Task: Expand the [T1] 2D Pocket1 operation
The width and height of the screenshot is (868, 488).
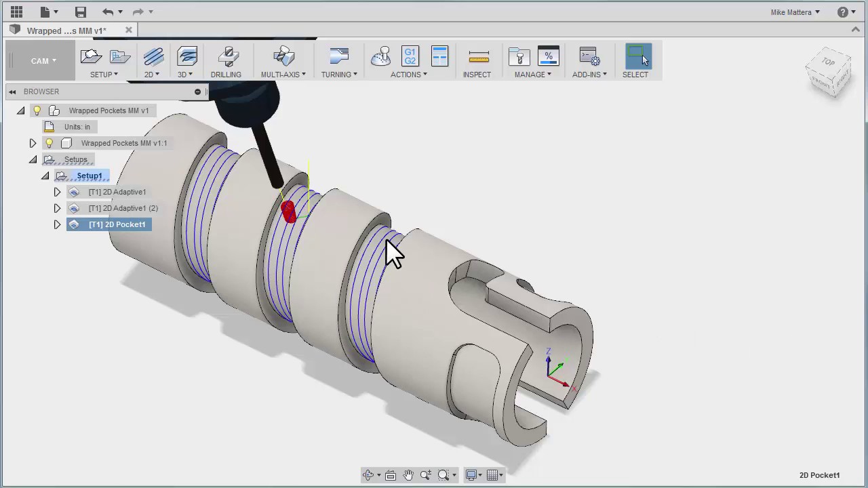Action: coord(57,224)
